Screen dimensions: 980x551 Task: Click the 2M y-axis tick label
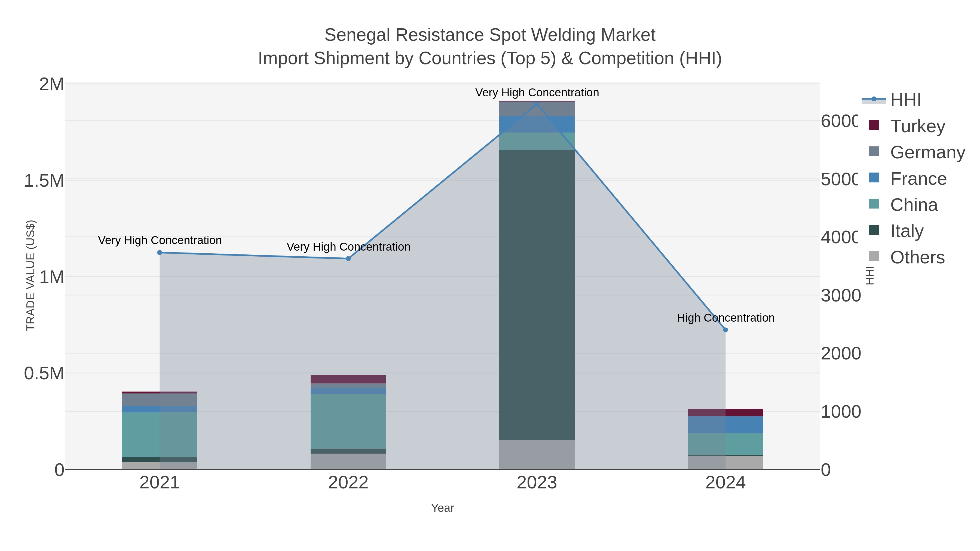pyautogui.click(x=52, y=84)
